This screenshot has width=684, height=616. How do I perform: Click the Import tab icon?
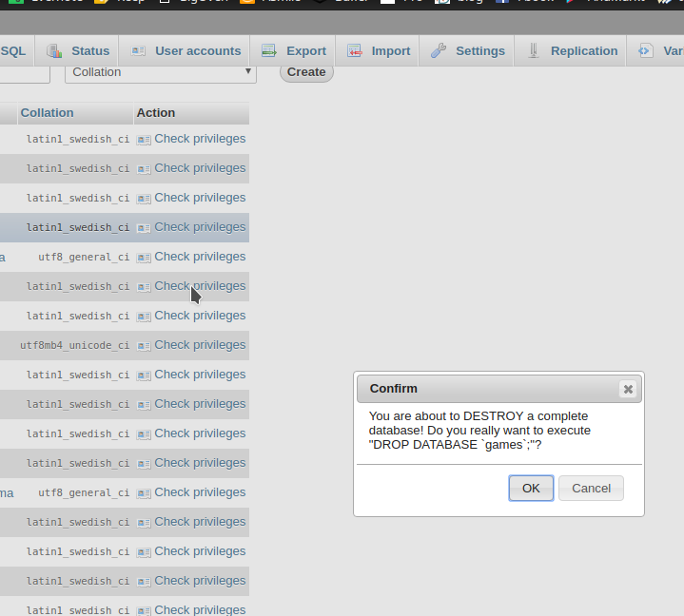coord(355,51)
